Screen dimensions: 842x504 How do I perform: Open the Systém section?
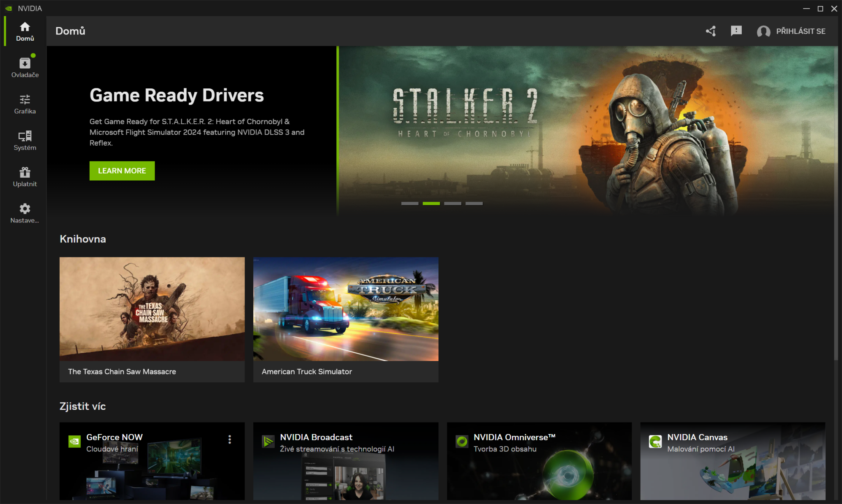point(25,141)
